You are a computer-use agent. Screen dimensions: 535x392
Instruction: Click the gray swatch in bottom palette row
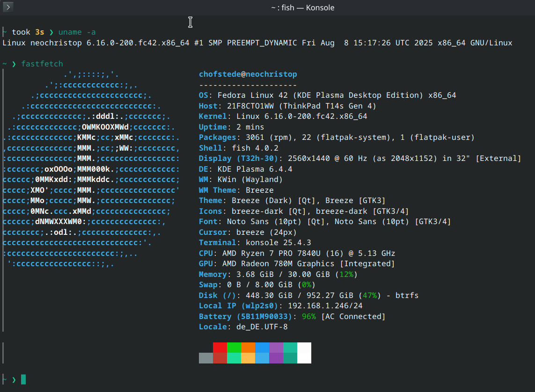click(206, 358)
